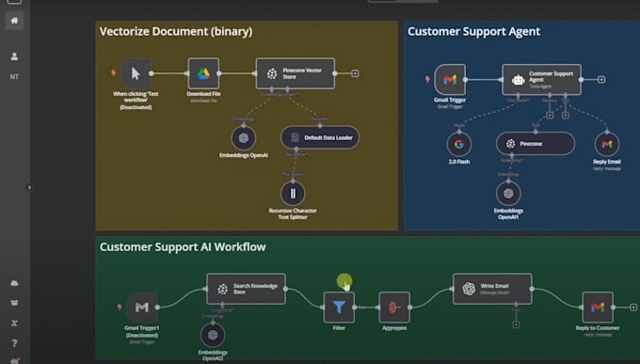Select the Recursive Character Text Splitter node
Image resolution: width=640 pixels, height=364 pixels.
coord(293,194)
